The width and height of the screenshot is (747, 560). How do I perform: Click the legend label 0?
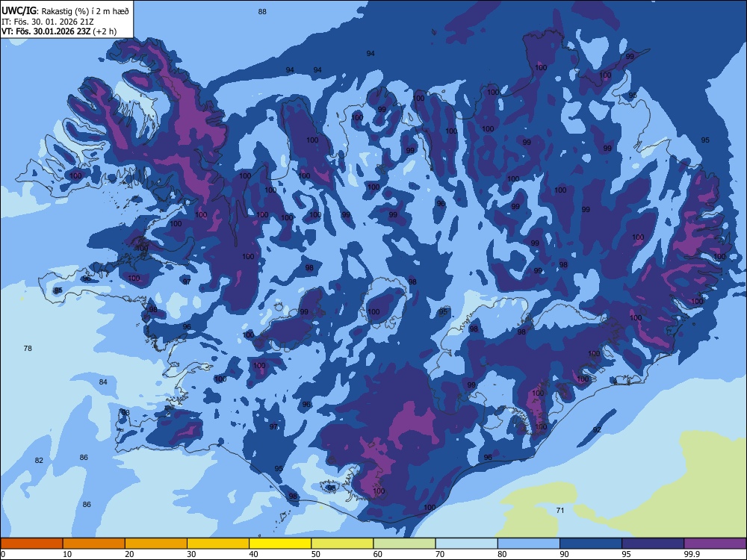[x=3, y=554]
